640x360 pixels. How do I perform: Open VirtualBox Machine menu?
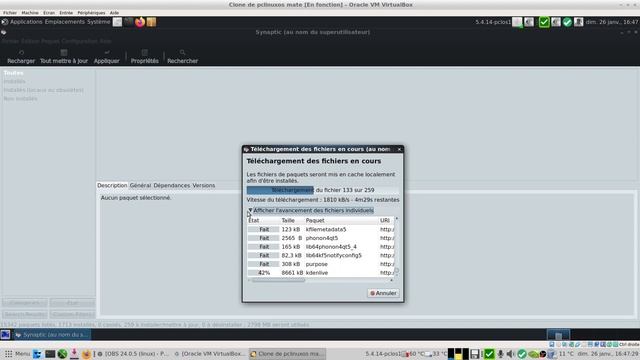(x=30, y=13)
